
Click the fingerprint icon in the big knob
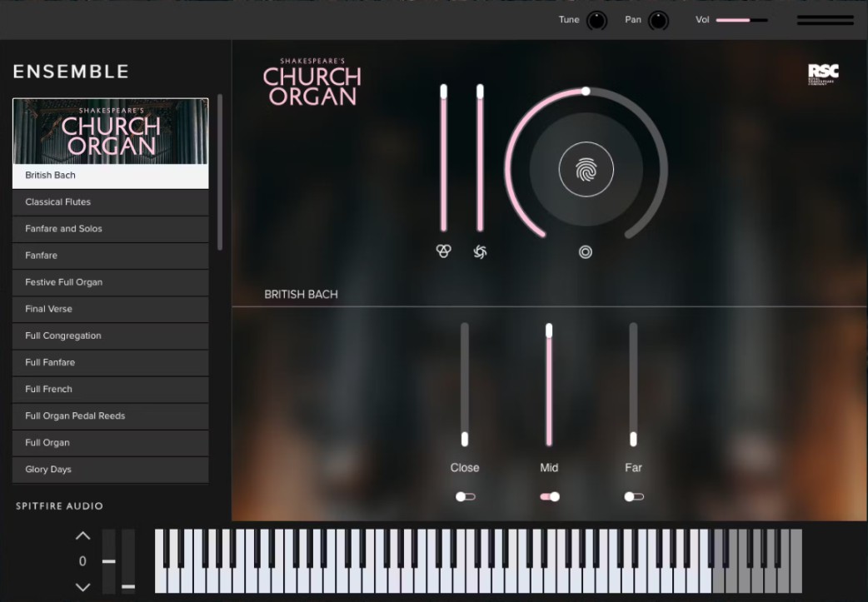[586, 169]
